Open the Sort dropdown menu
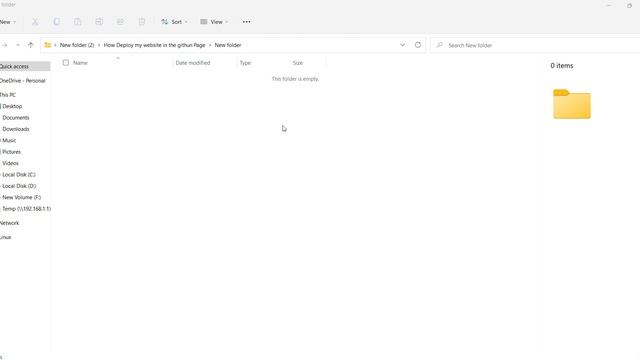Image resolution: width=640 pixels, height=360 pixels. pos(174,22)
